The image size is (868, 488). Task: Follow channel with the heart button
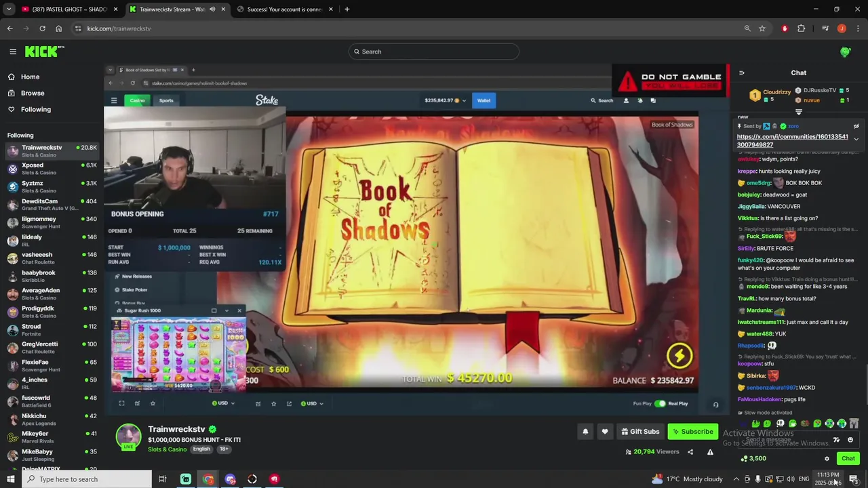point(605,431)
